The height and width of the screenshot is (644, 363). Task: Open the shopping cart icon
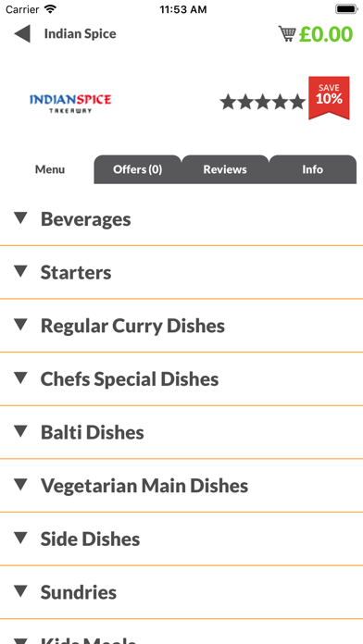click(x=287, y=33)
